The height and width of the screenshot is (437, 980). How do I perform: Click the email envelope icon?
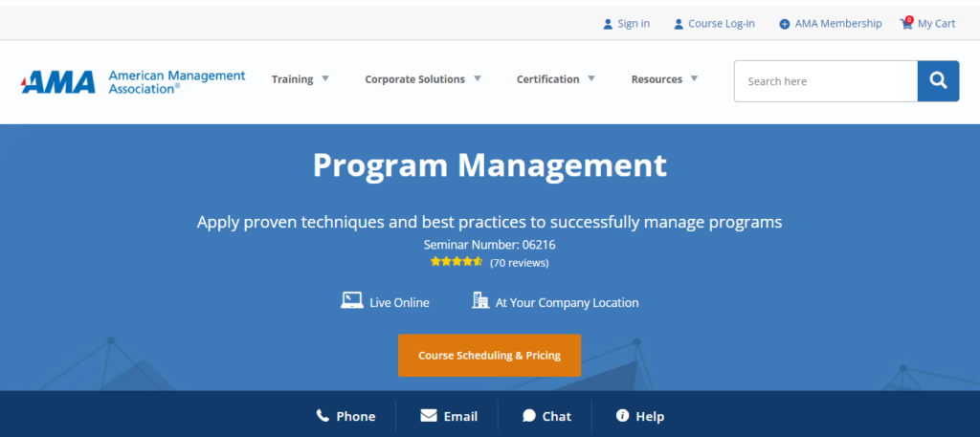coord(429,415)
